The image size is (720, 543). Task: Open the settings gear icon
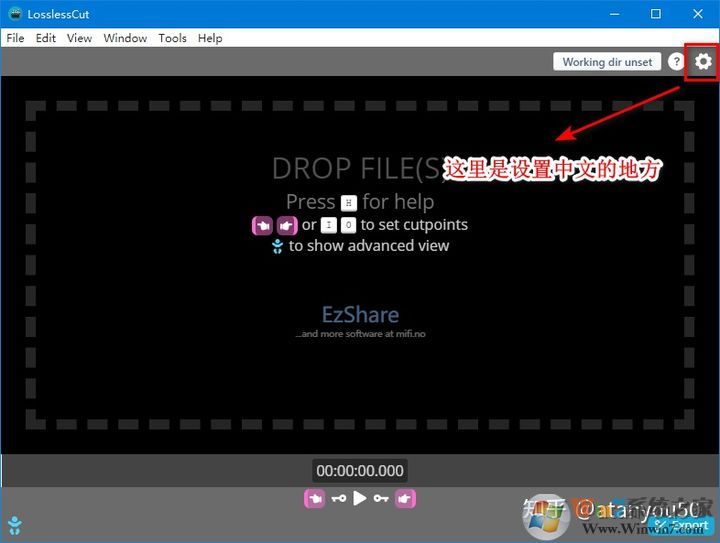click(703, 62)
